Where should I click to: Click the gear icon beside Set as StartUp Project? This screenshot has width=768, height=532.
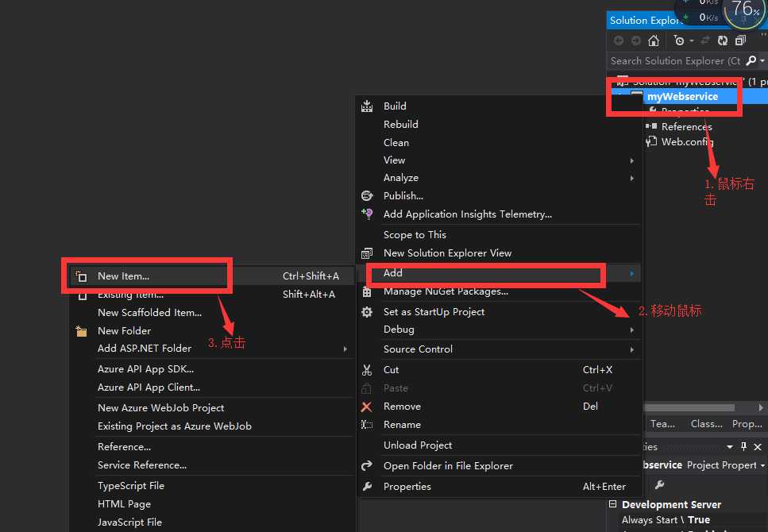(367, 311)
